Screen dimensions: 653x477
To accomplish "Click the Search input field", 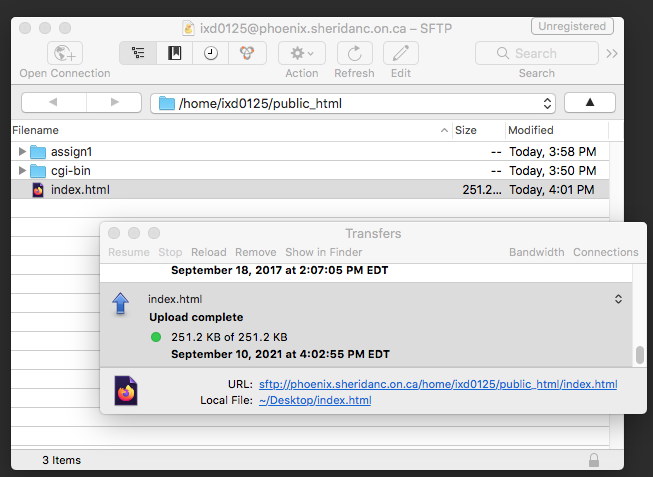I will click(x=536, y=53).
